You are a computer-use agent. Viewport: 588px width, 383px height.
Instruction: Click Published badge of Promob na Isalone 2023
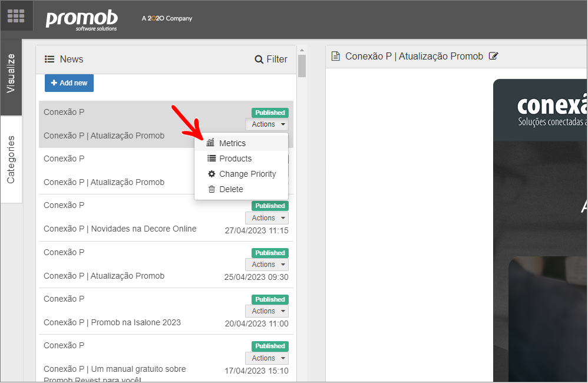[x=270, y=299]
